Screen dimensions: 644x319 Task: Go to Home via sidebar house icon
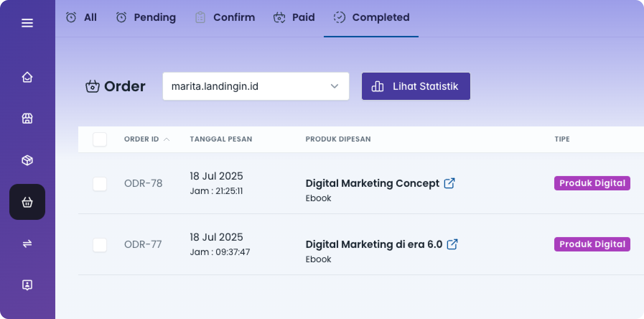pyautogui.click(x=27, y=77)
